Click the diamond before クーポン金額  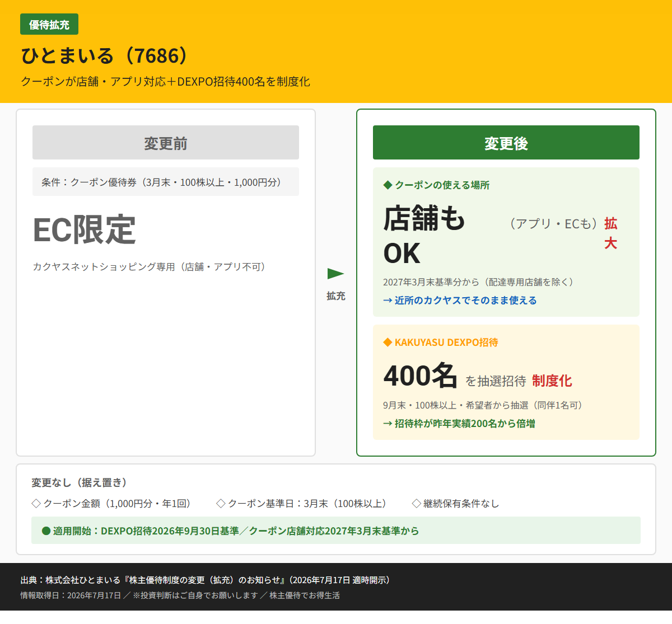36,504
